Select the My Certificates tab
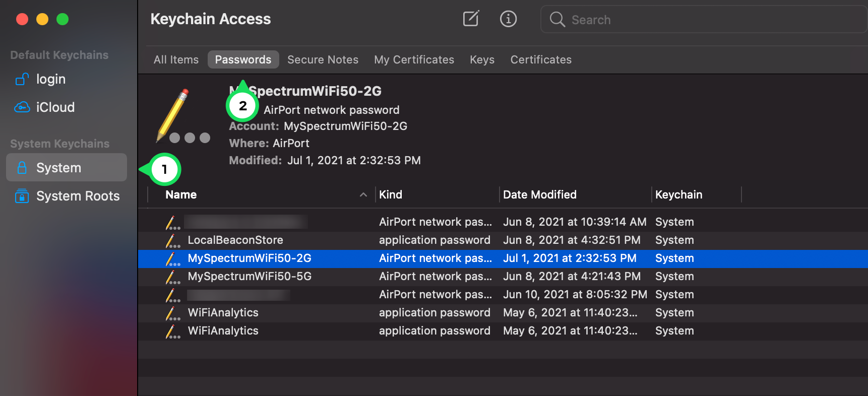This screenshot has width=868, height=396. tap(414, 60)
